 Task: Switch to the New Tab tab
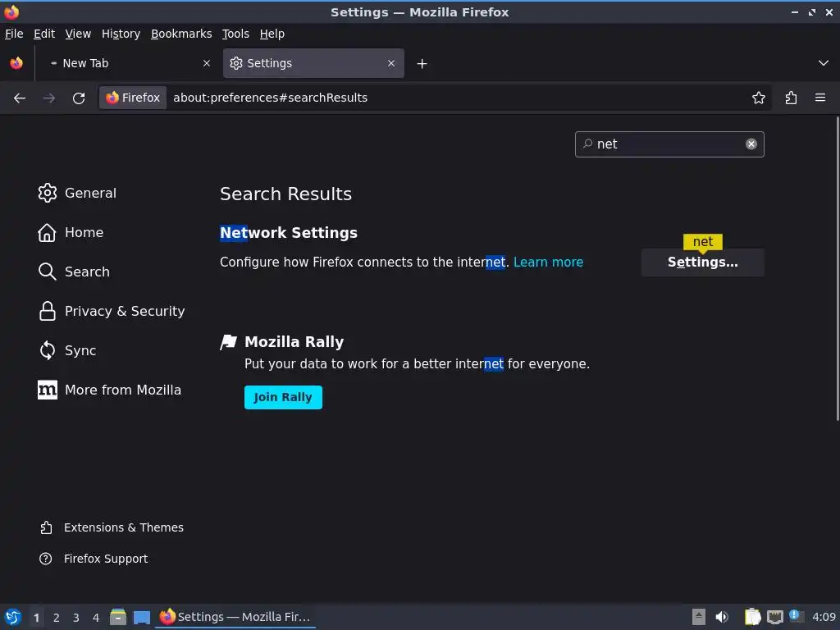tap(129, 63)
